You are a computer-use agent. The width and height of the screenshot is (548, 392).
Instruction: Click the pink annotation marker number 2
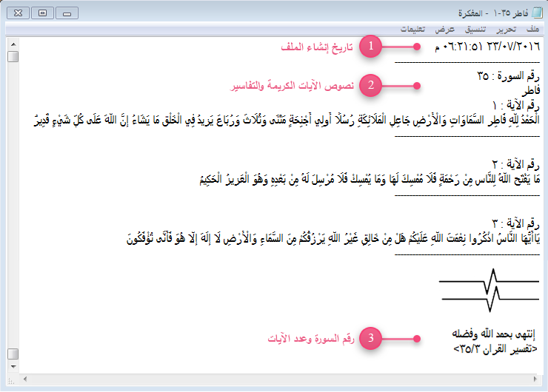[x=370, y=86]
